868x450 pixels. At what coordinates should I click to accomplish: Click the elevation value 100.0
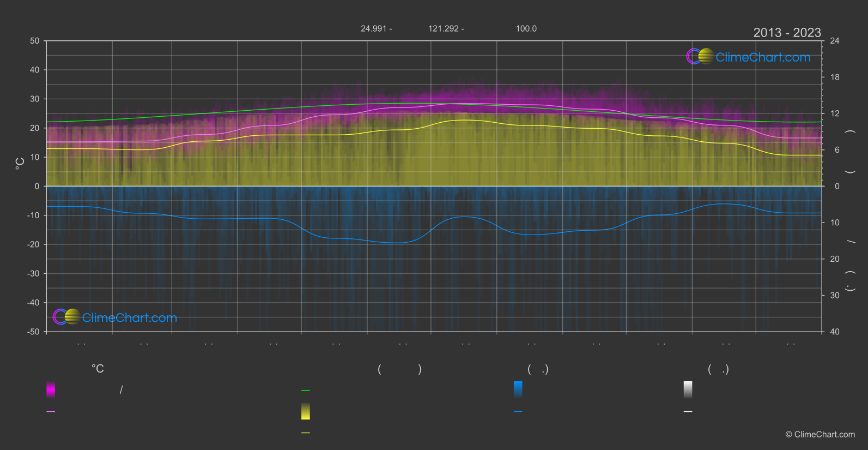pyautogui.click(x=526, y=28)
